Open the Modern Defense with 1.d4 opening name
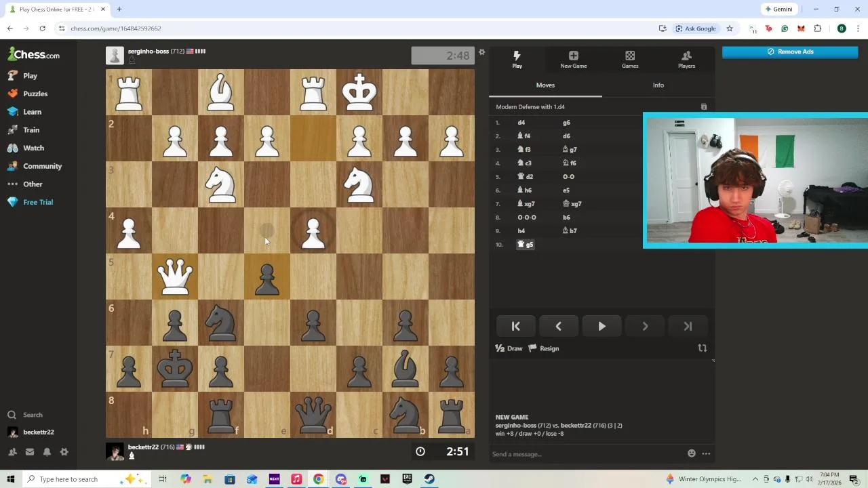Viewport: 868px width, 488px height. click(530, 107)
